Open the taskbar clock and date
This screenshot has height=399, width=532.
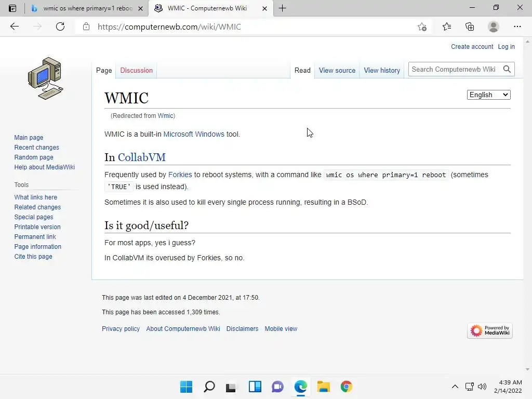point(508,387)
